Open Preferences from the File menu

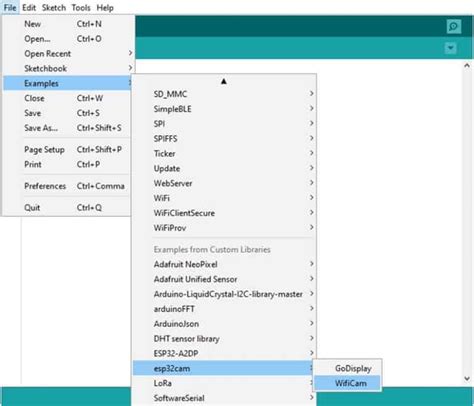click(x=67, y=186)
